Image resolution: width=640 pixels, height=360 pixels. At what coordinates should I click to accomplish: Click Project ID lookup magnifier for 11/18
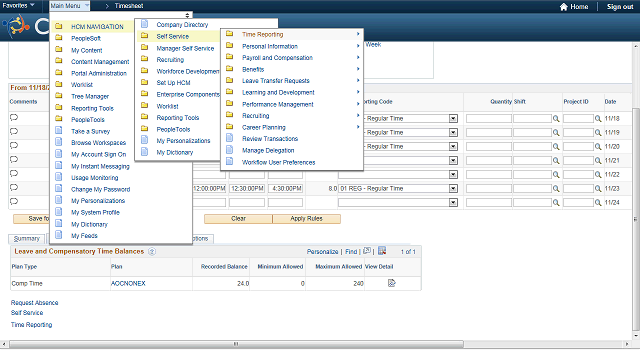598,119
